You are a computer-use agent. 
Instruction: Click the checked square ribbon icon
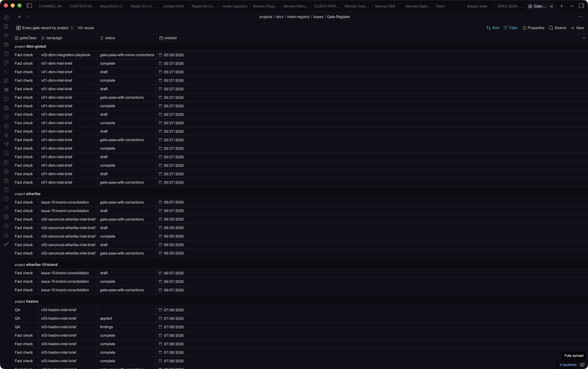[x=6, y=198]
